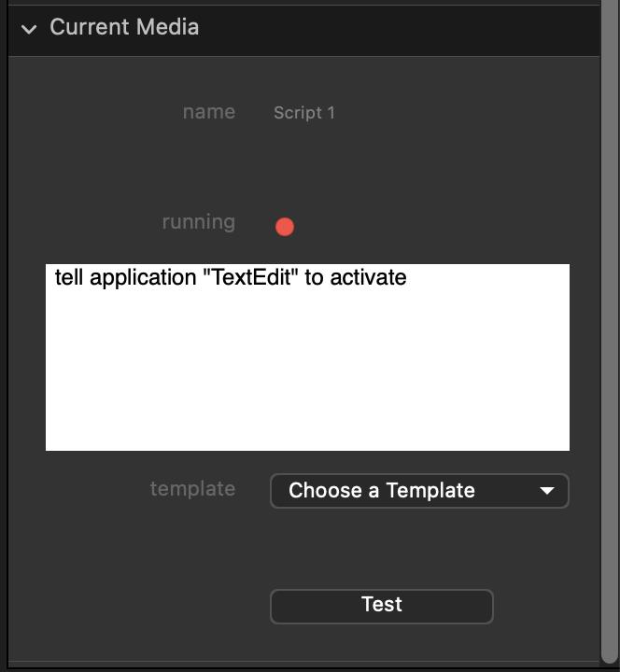Screen dimensions: 620x672
Task: Click the red running status indicator
Action: [x=285, y=227]
